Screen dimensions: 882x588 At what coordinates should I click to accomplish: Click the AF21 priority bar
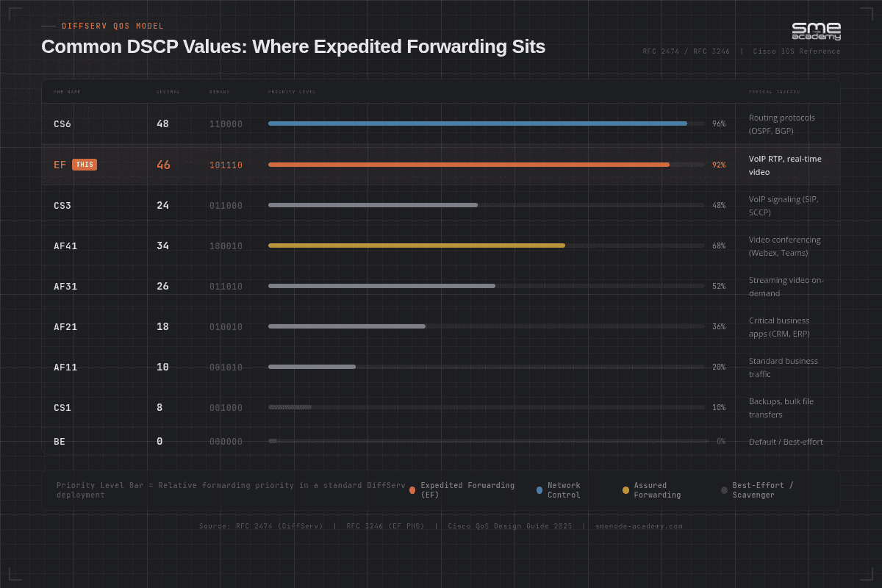coord(347,326)
